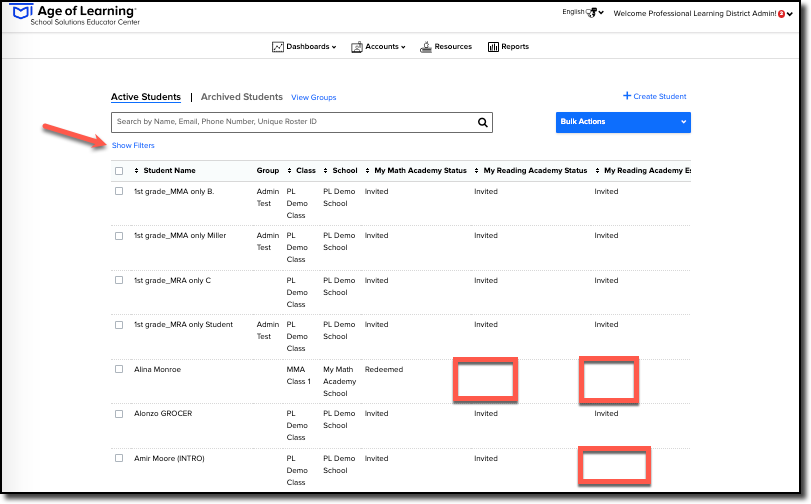Go to Reports
The image size is (811, 504).
508,47
